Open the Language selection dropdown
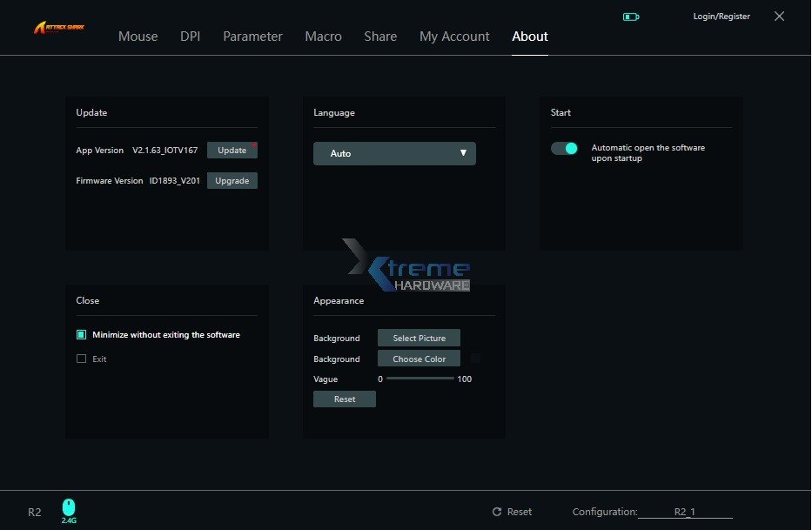The height and width of the screenshot is (530, 812). [x=394, y=153]
